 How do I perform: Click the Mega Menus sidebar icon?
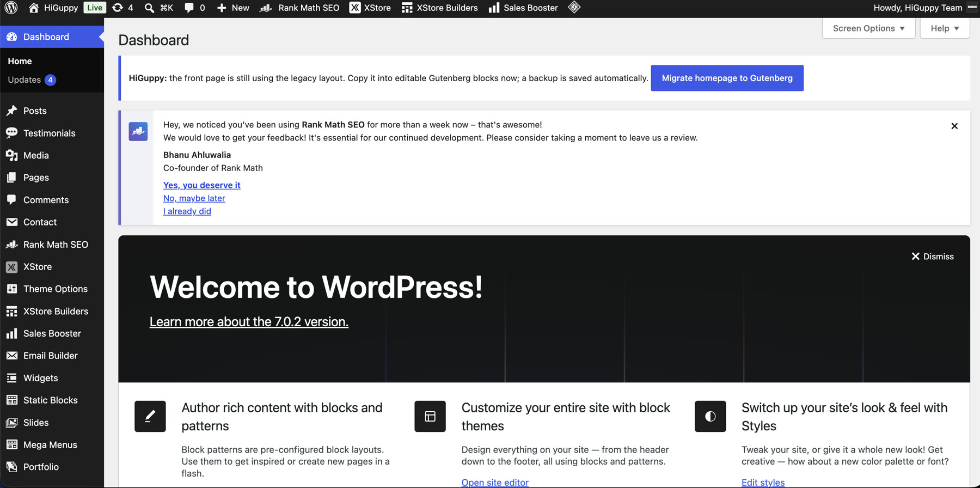(x=11, y=444)
